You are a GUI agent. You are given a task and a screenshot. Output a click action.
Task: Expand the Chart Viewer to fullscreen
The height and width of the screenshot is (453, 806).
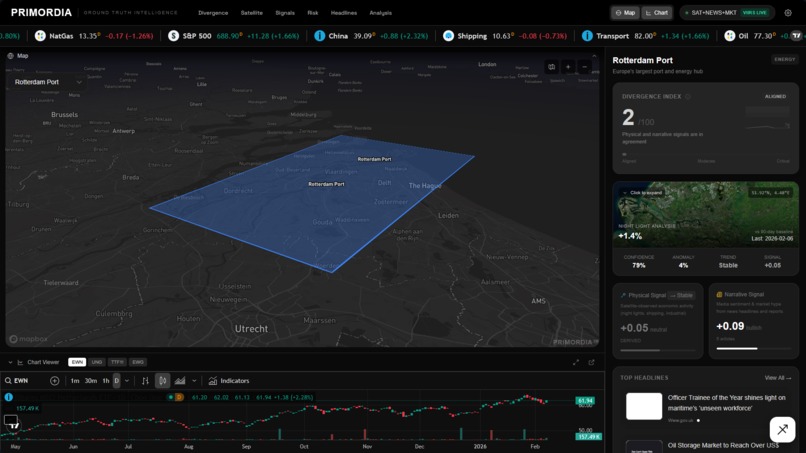pos(576,363)
